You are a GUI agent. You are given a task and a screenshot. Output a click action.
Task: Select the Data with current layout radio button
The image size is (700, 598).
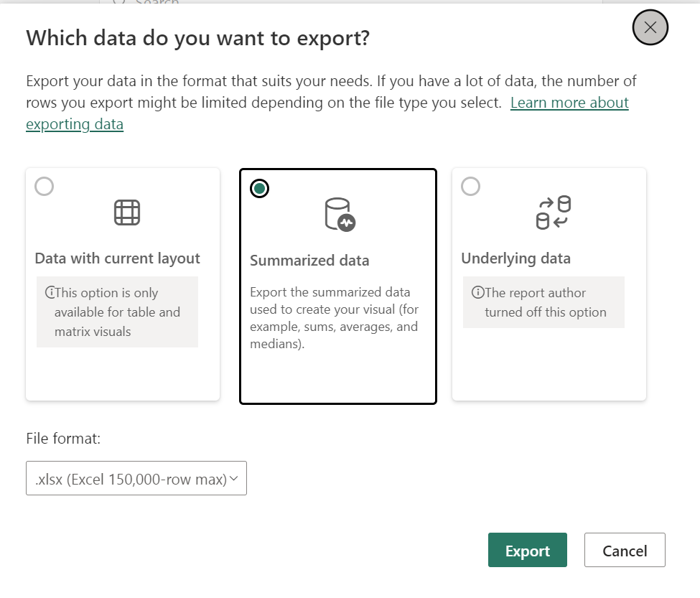45,186
